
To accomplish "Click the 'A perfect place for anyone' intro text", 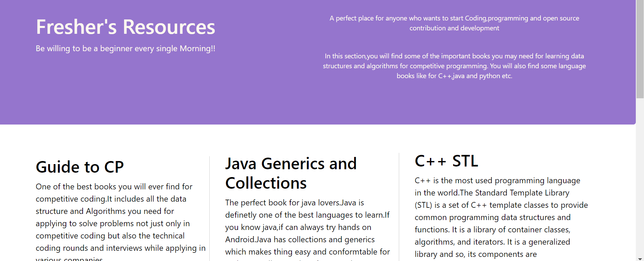I will click(454, 23).
